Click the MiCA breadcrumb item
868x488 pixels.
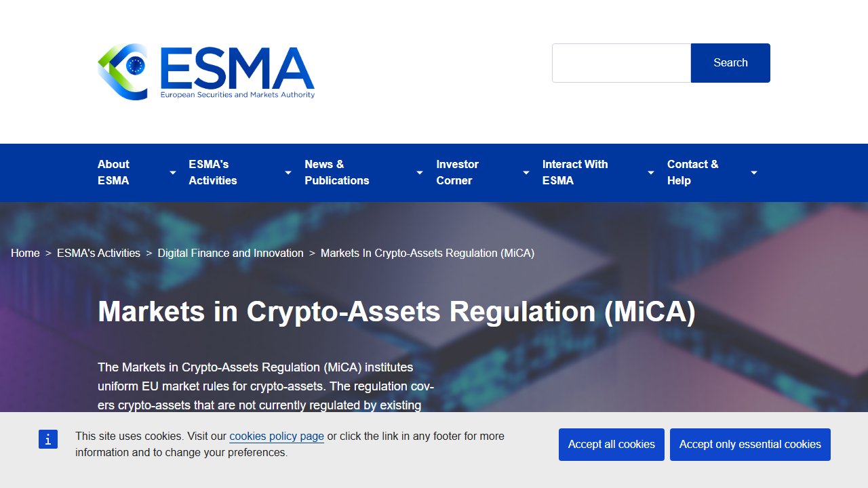427,253
